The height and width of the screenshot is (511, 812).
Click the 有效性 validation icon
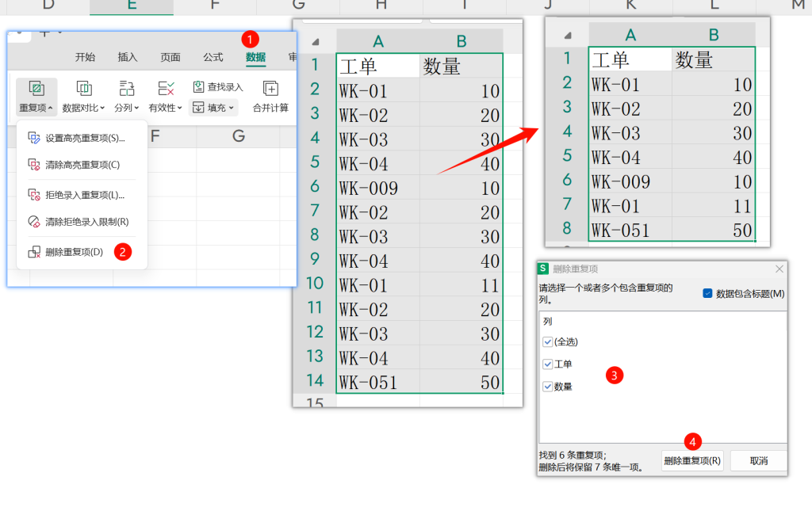166,89
